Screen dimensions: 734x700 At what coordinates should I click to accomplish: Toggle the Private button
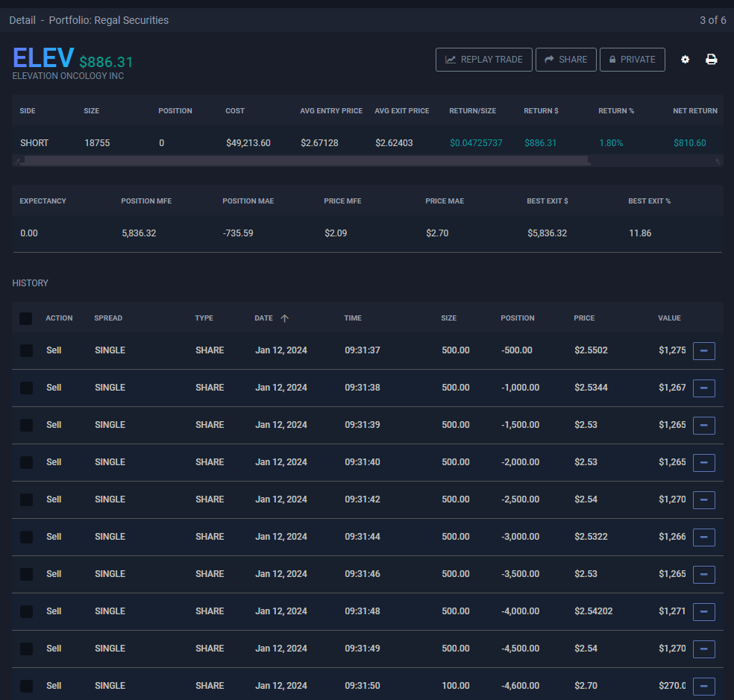pyautogui.click(x=632, y=60)
